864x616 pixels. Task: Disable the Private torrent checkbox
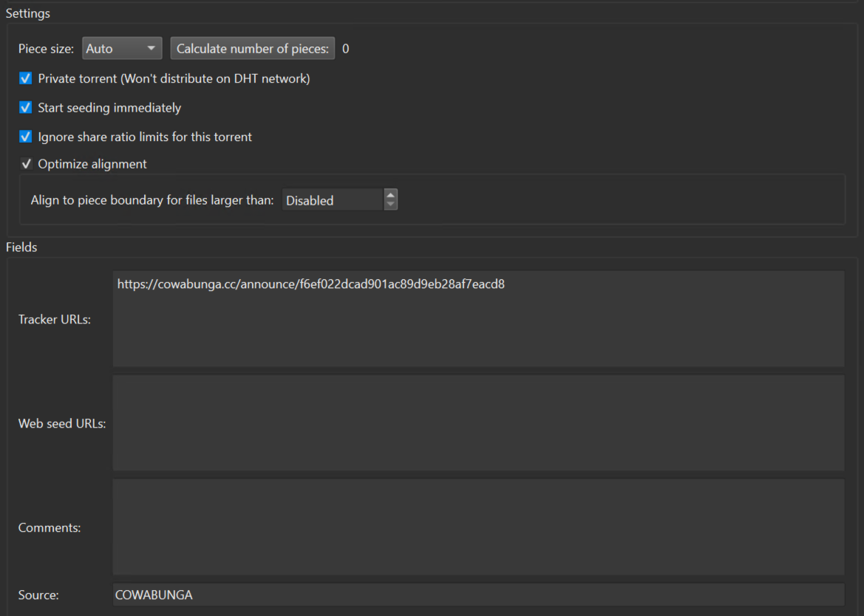26,78
